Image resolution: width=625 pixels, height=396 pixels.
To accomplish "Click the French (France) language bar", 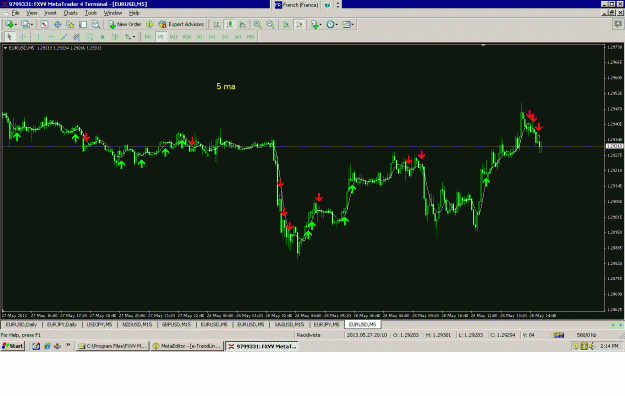I will [x=297, y=5].
